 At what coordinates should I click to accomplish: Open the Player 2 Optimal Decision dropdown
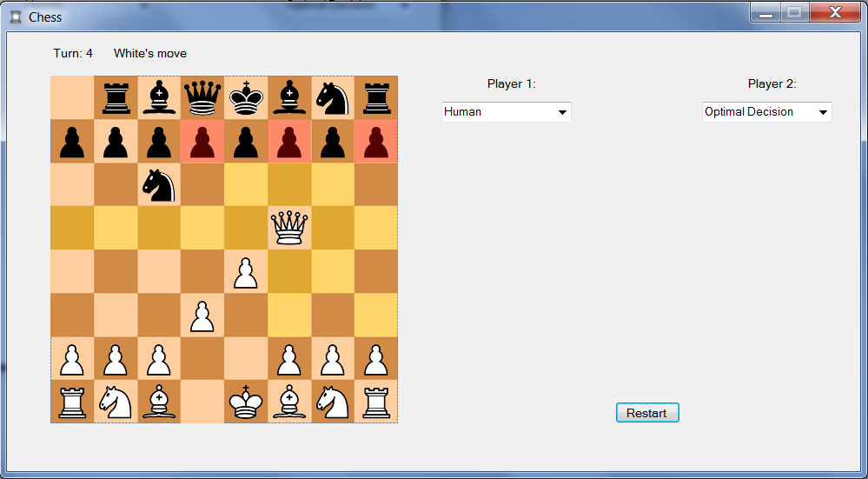(x=766, y=112)
